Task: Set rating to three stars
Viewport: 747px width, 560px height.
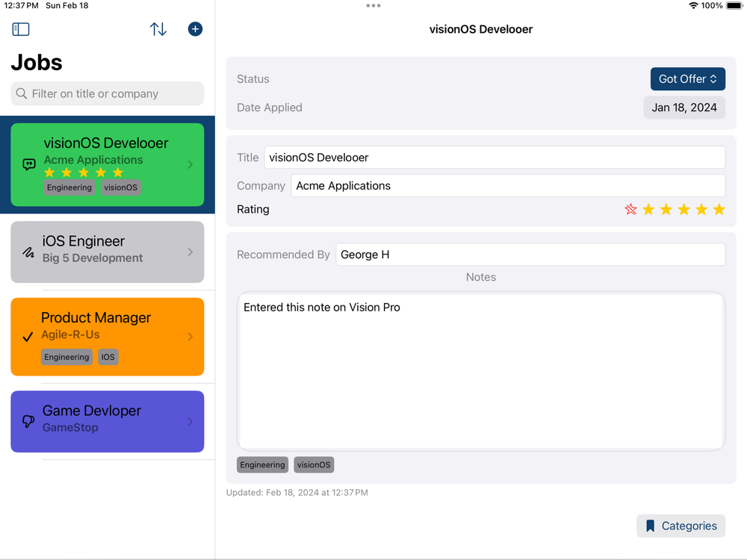Action: 684,209
